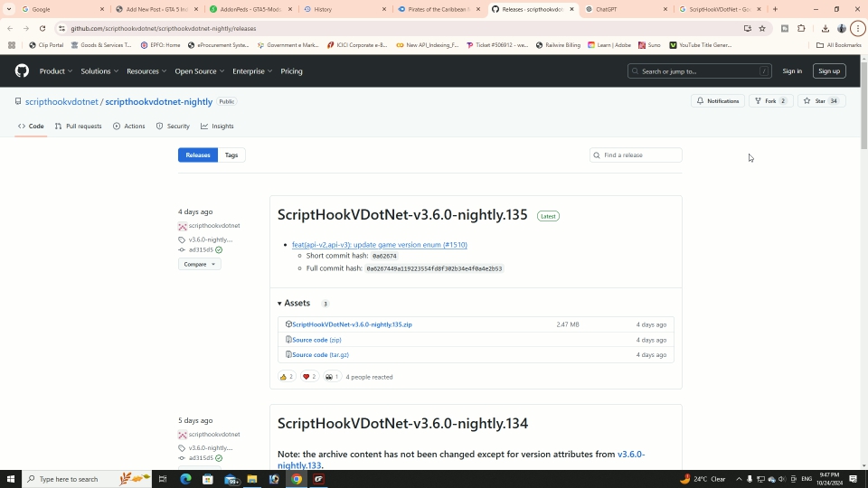Image resolution: width=868 pixels, height=488 pixels.
Task: Switch to Chrome in taskbar
Action: click(x=297, y=479)
